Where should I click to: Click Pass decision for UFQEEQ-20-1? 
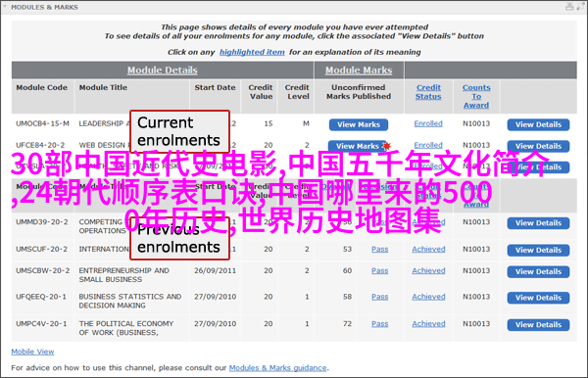(380, 297)
